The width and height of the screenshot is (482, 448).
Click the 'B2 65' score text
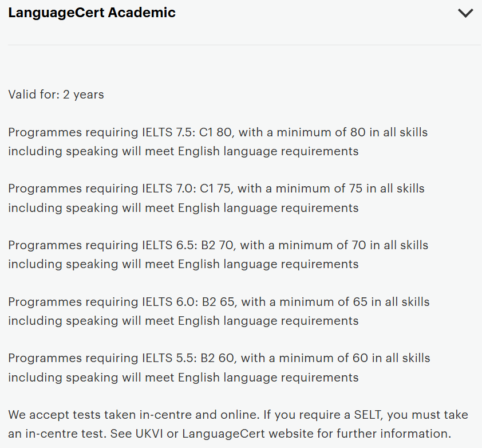click(x=218, y=302)
